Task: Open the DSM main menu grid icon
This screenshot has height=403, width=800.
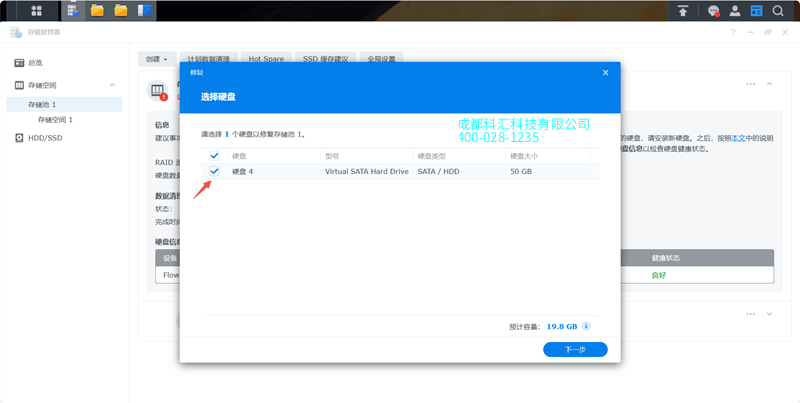Action: (x=36, y=11)
